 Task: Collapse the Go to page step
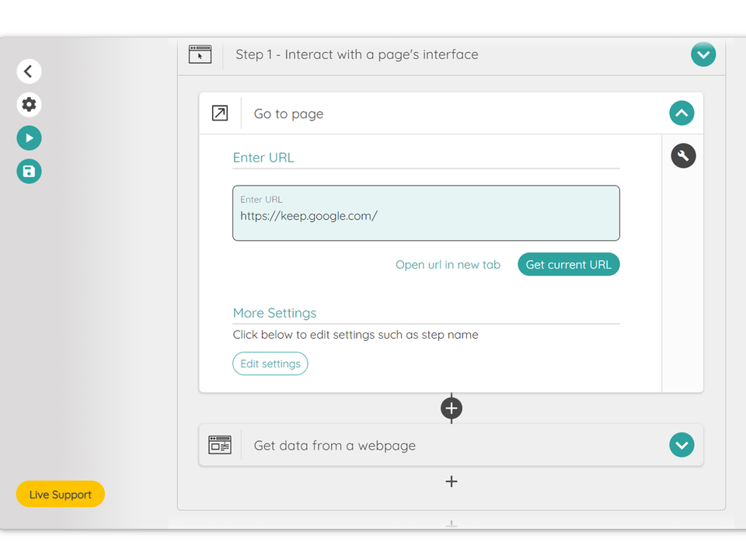coord(682,113)
